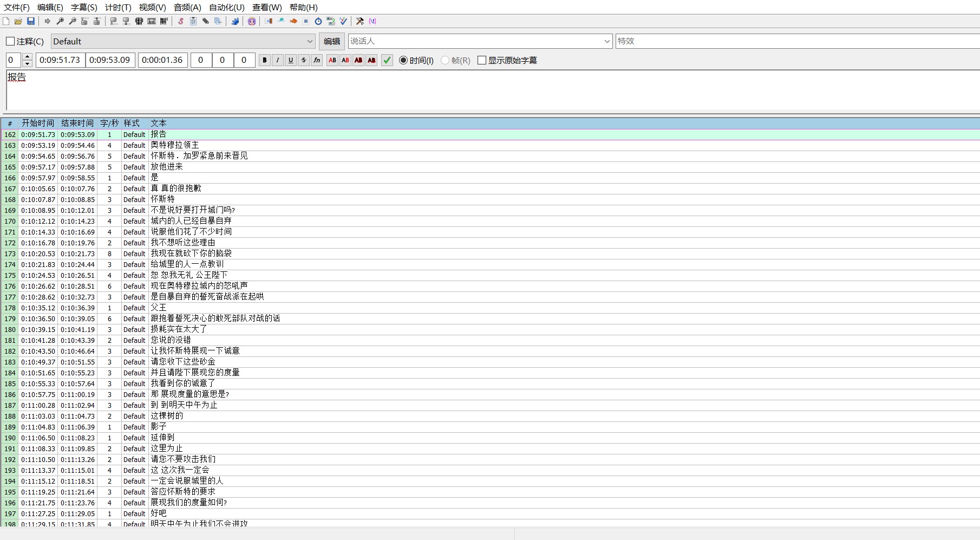Pick outline color with the third AB swatch

[x=358, y=60]
